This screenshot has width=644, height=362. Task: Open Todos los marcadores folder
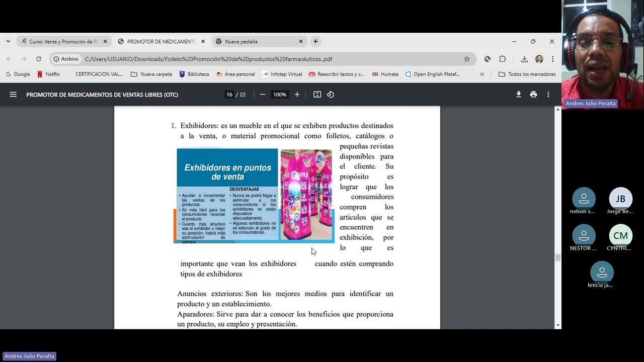point(527,74)
